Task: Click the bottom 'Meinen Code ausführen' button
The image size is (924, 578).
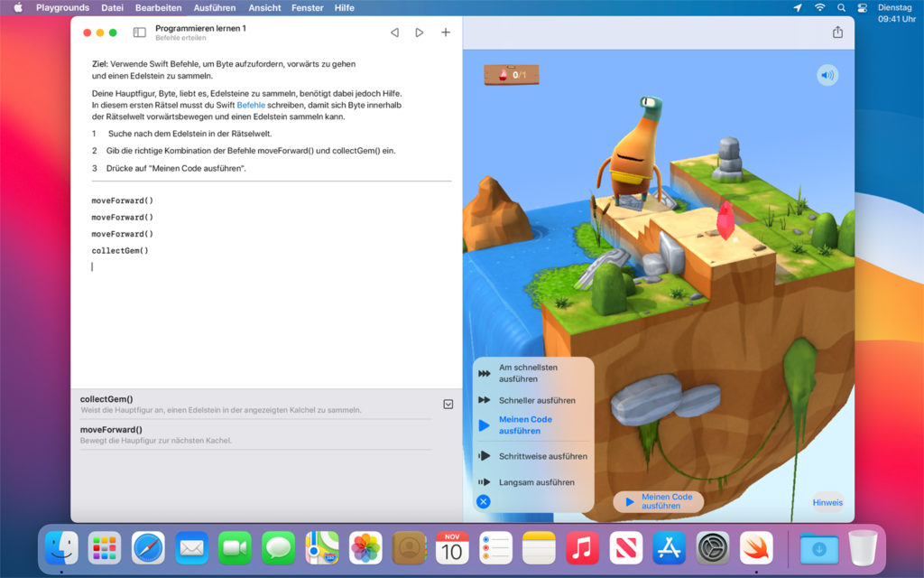Action: [659, 501]
